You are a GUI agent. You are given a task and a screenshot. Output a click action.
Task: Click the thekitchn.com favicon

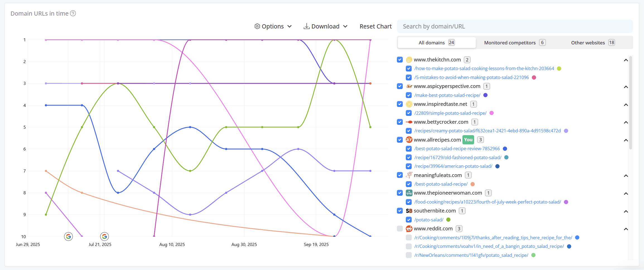click(x=409, y=60)
